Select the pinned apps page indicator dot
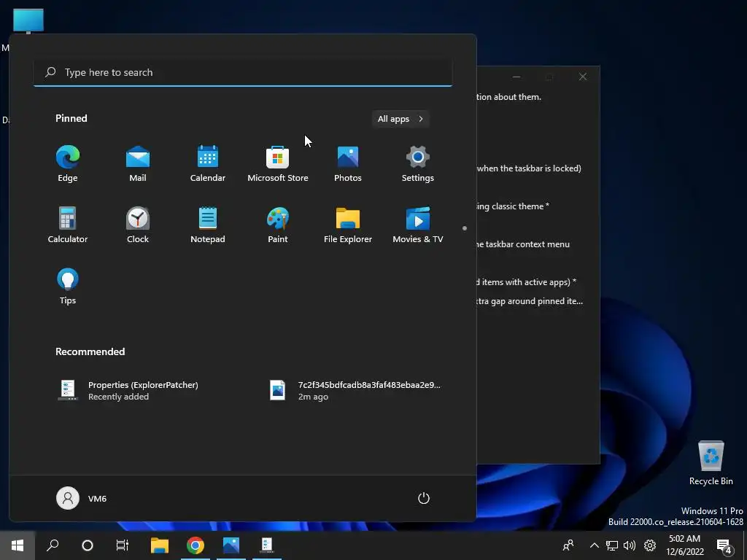Viewport: 747px width, 560px height. (x=465, y=228)
